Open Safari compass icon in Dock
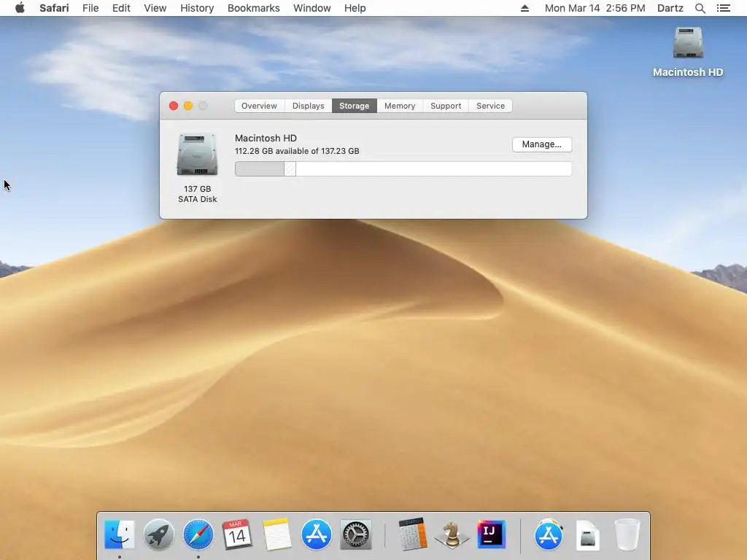 pos(198,534)
